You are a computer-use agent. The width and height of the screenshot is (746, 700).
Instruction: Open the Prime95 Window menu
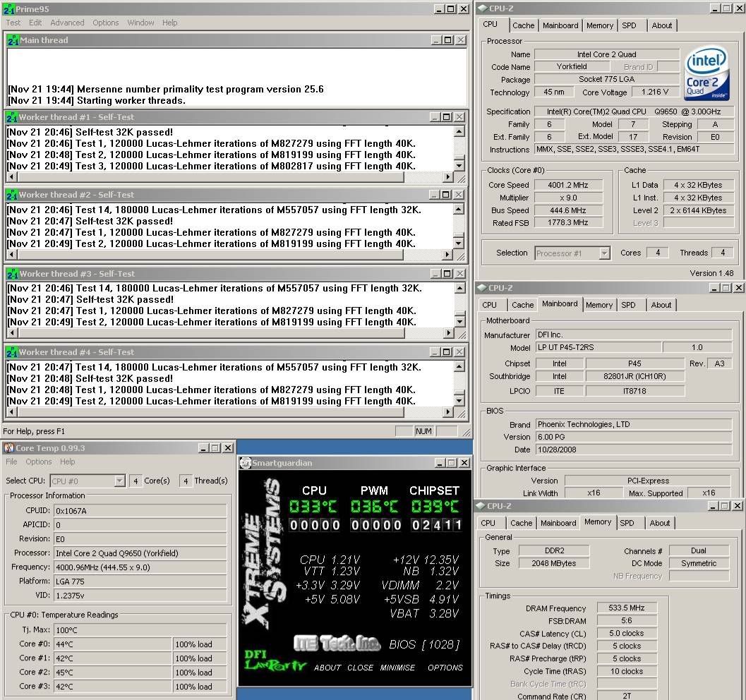coord(140,23)
